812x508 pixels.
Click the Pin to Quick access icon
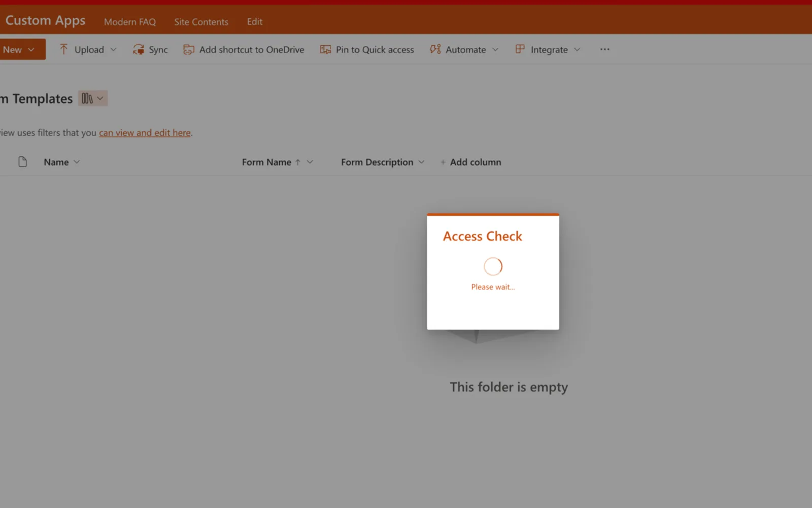[x=325, y=49]
